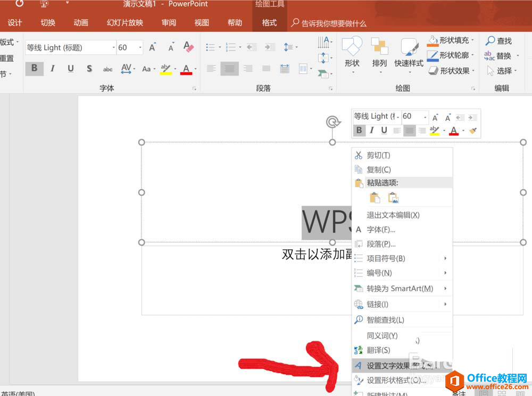Click the Arrange (排列) icon
The width and height of the screenshot is (532, 396).
point(379,53)
